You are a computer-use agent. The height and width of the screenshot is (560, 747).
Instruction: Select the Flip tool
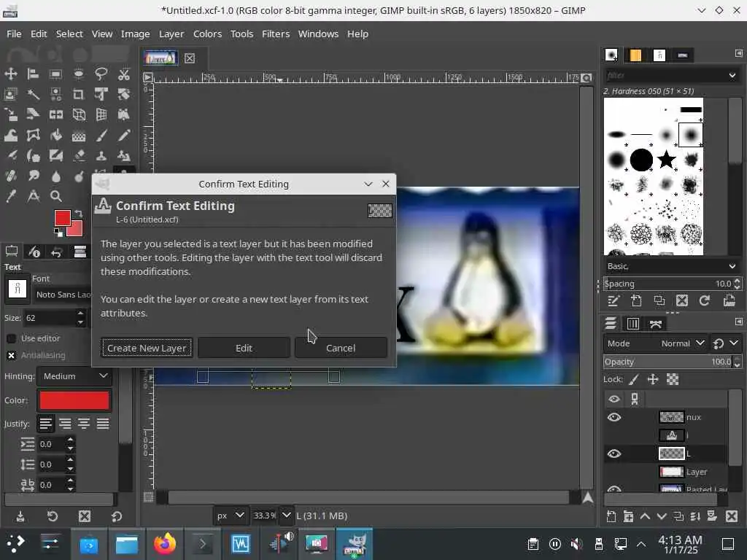coord(55,114)
